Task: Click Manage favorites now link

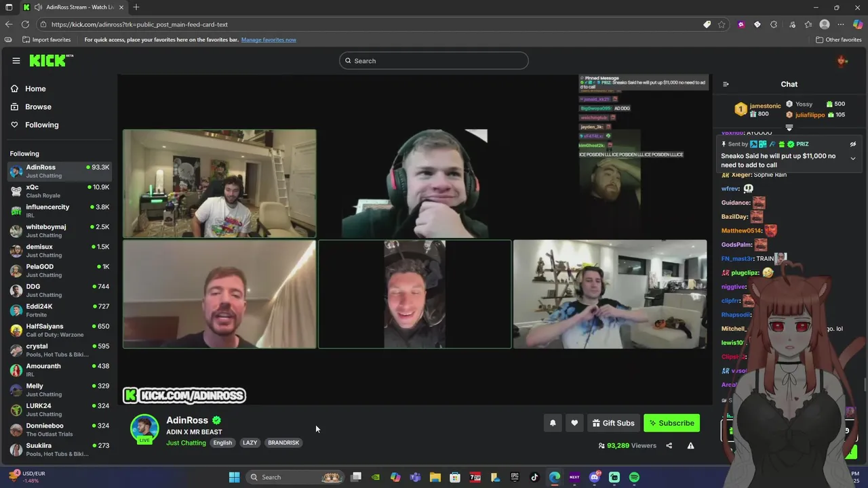Action: click(269, 40)
